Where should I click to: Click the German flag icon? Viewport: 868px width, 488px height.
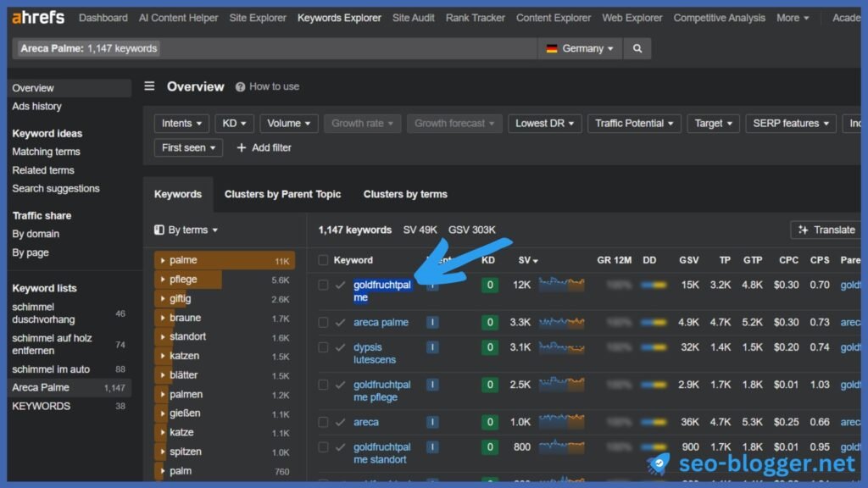pos(551,48)
